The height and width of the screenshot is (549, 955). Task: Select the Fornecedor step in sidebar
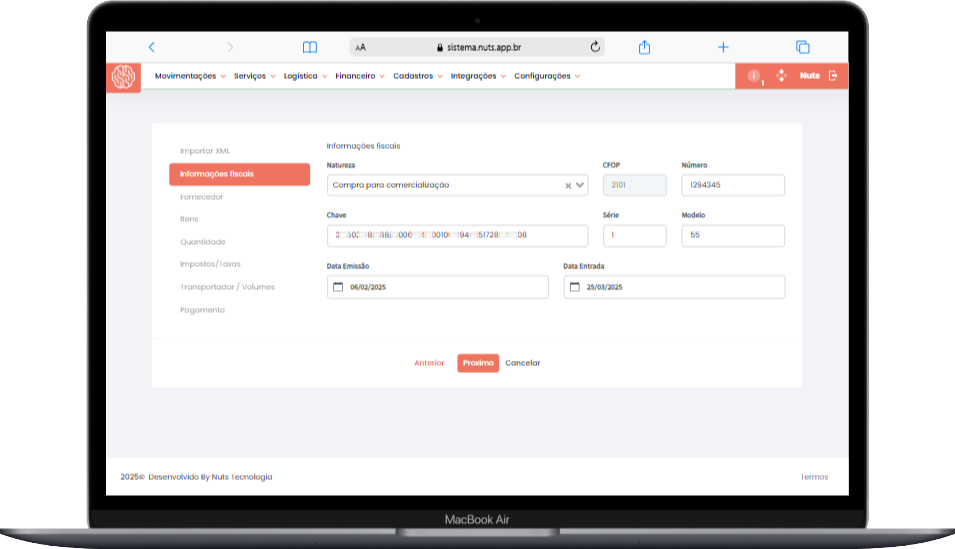[202, 197]
